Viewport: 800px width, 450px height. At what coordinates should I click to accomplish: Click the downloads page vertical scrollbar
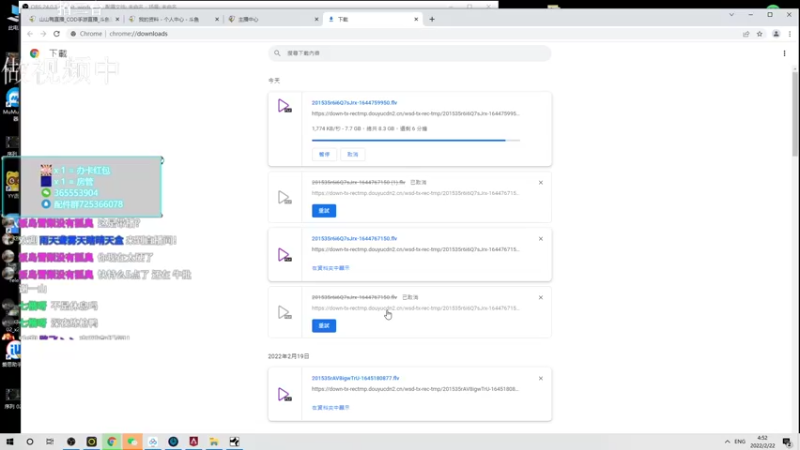click(x=795, y=114)
